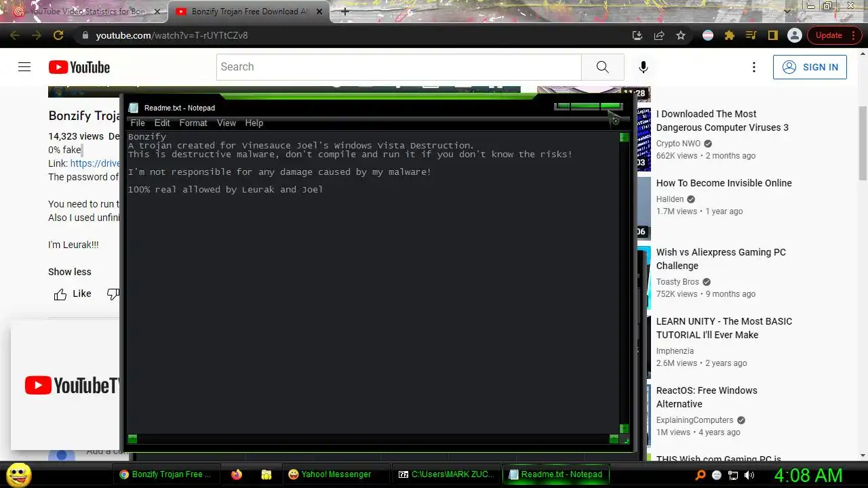Open the Chrome profile avatar

[794, 35]
